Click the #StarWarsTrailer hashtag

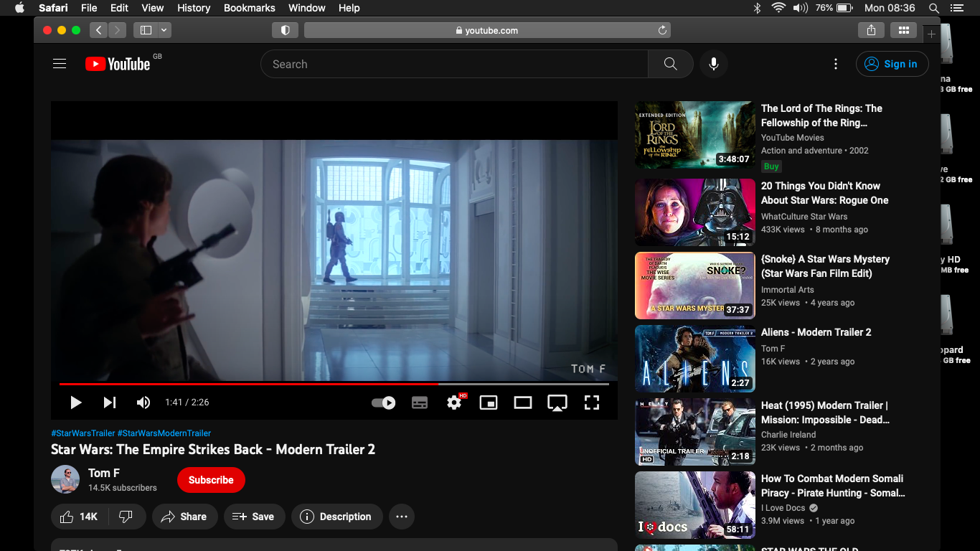coord(83,433)
